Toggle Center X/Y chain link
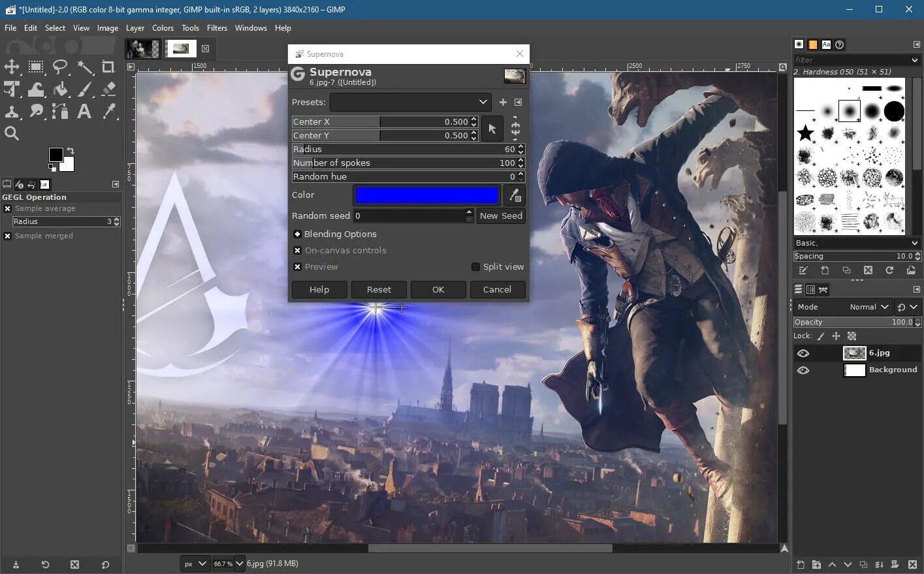924x574 pixels. pyautogui.click(x=515, y=129)
